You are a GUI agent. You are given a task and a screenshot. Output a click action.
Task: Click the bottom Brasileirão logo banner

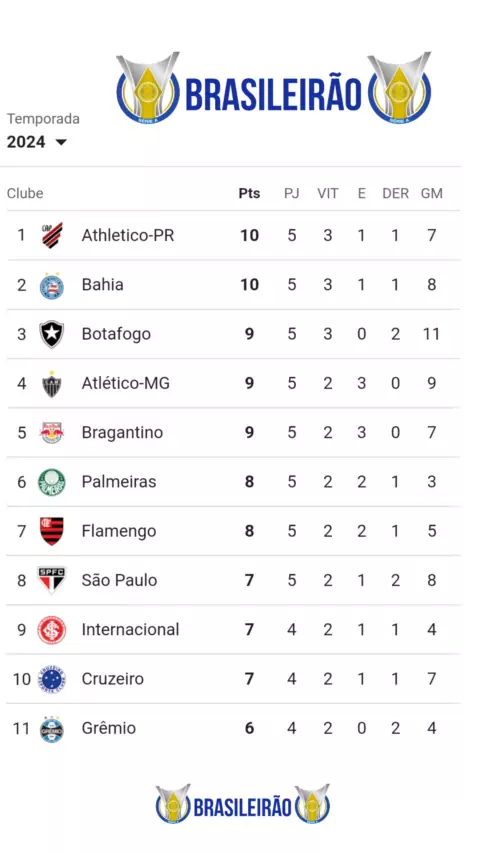tap(243, 804)
